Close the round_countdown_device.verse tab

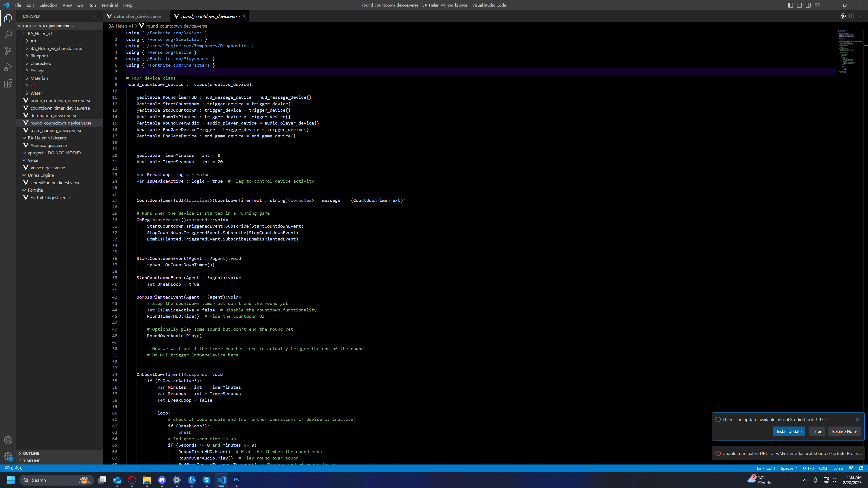click(244, 16)
